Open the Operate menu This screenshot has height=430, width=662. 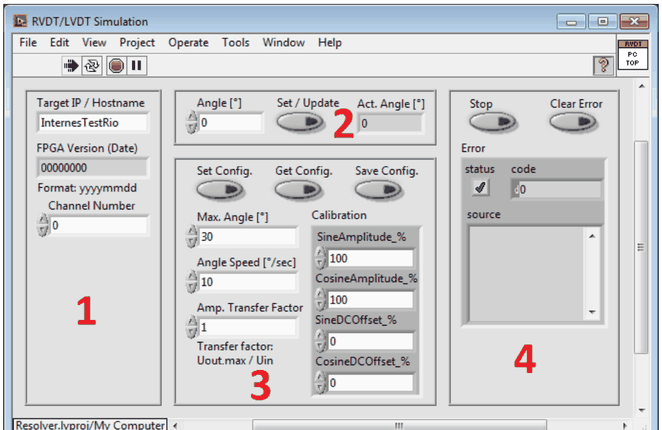tap(188, 43)
